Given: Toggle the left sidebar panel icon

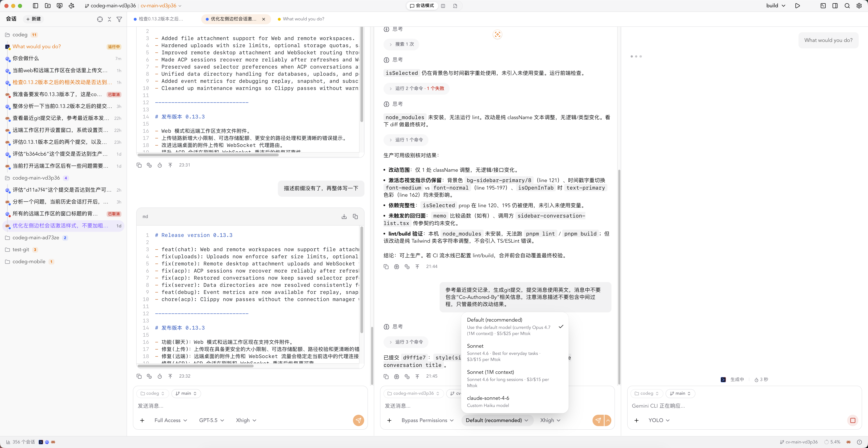Looking at the screenshot, I should point(35,6).
